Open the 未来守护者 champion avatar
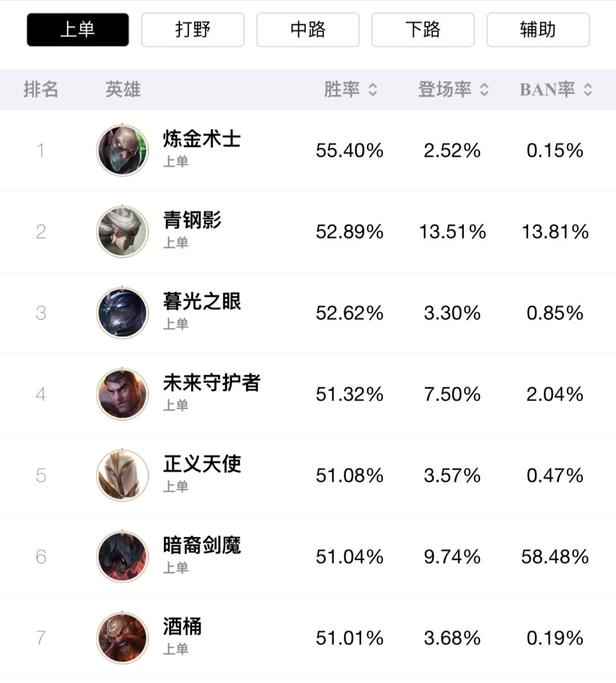 123,394
